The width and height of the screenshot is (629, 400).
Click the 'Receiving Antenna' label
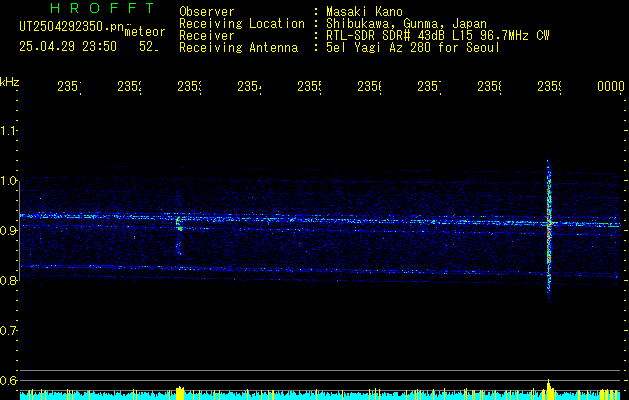click(x=238, y=48)
